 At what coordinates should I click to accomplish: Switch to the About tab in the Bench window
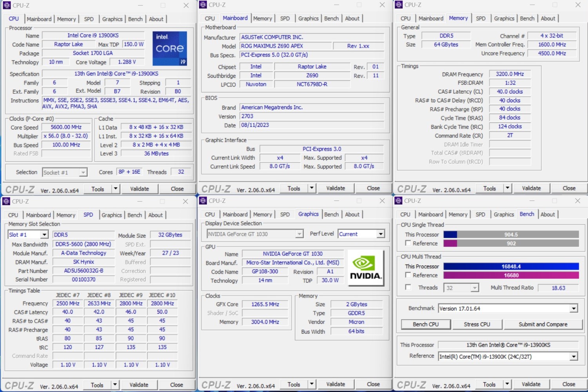pyautogui.click(x=548, y=214)
